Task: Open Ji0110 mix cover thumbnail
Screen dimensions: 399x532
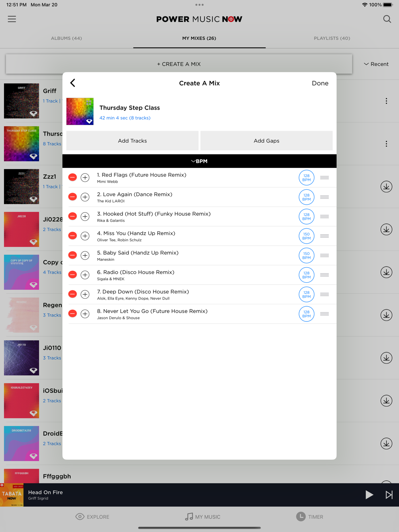Action: point(22,358)
